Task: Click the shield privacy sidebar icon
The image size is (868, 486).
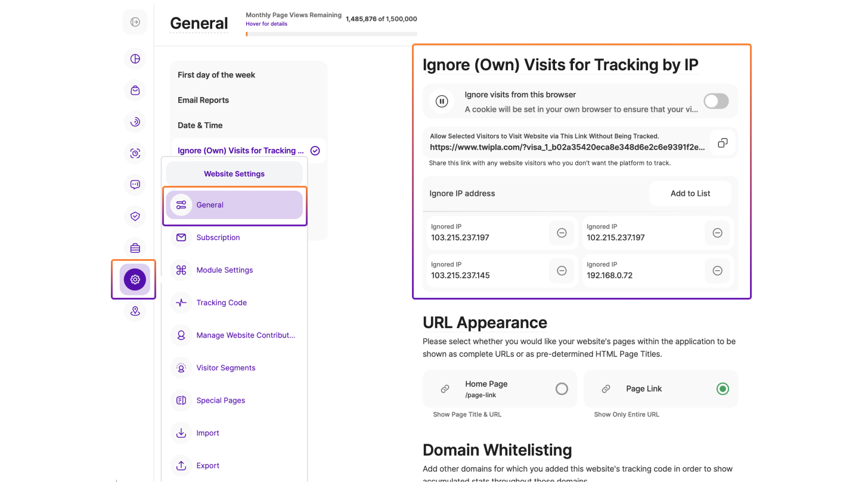Action: (x=135, y=216)
